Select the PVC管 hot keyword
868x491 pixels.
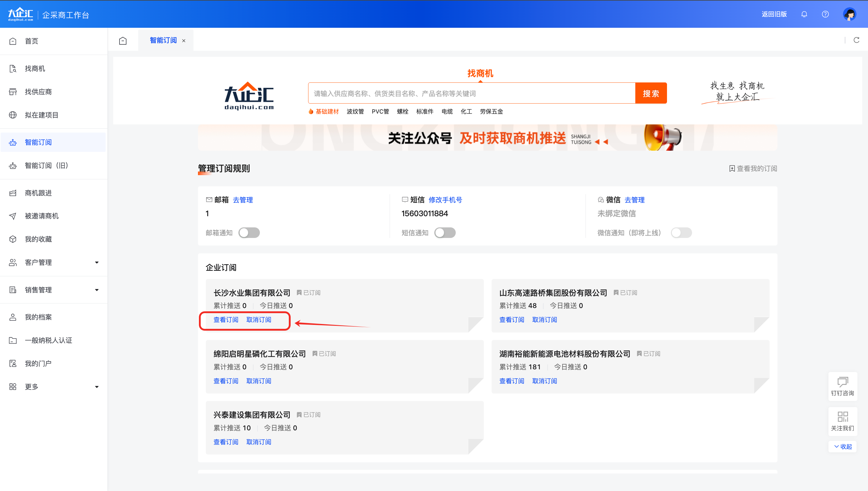(380, 112)
